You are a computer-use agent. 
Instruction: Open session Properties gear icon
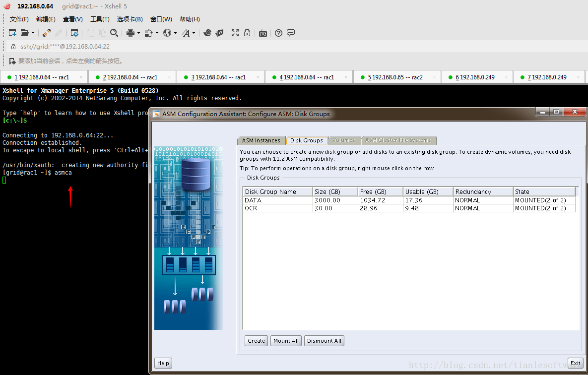click(x=74, y=33)
